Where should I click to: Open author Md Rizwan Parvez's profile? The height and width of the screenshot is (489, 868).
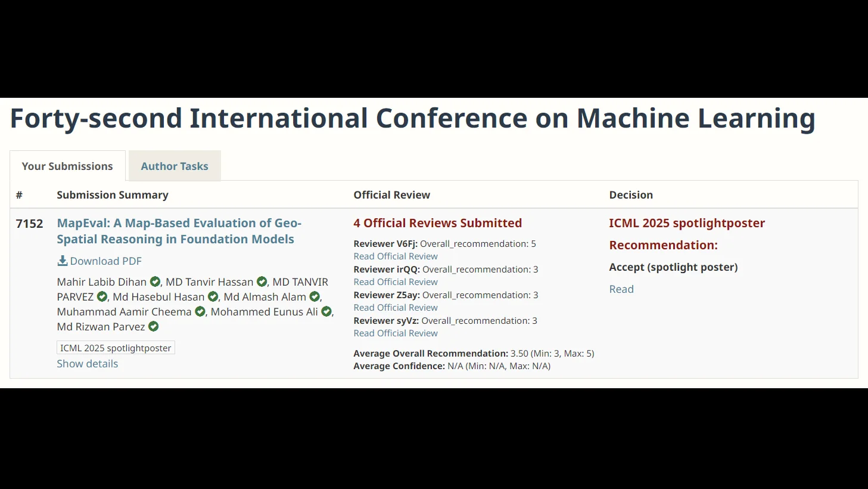point(101,326)
